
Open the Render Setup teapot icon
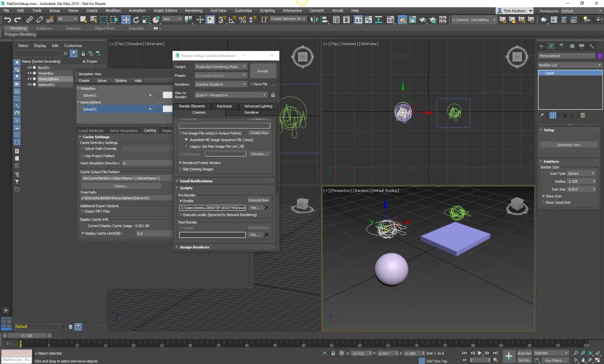tap(402, 20)
